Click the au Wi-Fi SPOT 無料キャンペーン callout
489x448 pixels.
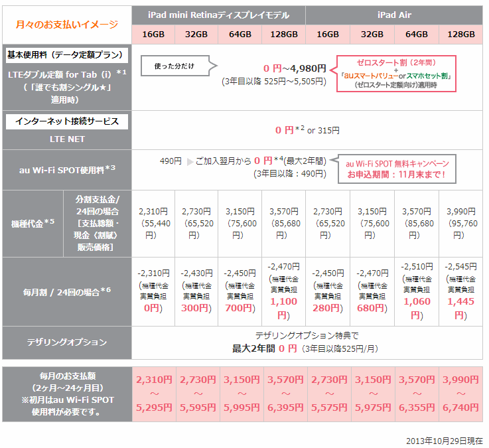click(397, 168)
